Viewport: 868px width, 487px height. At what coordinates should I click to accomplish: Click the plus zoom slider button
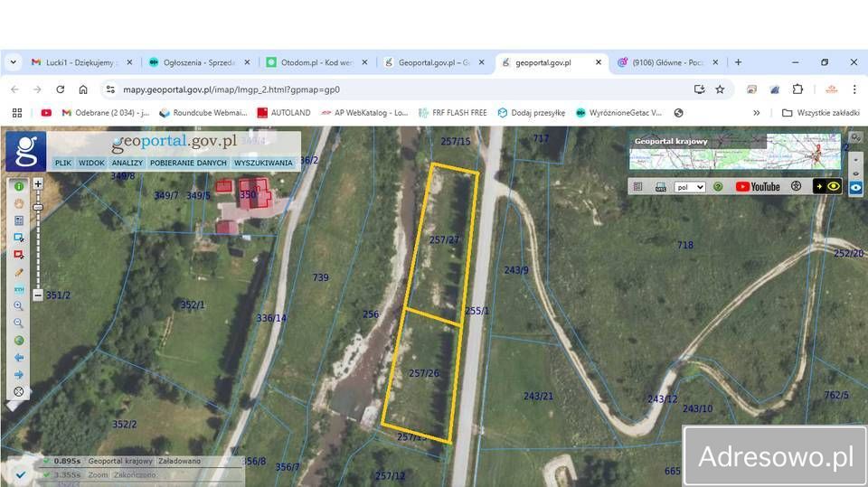(38, 183)
